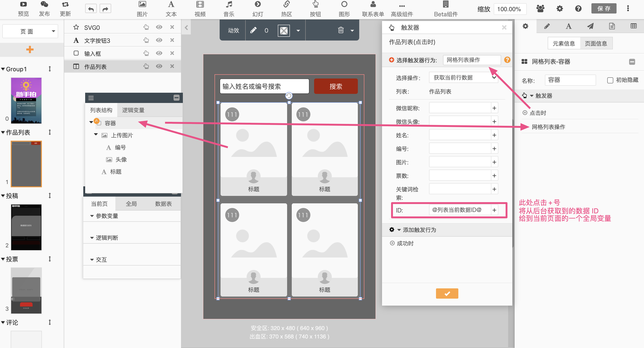
Task: Click the red 搜索 search button
Action: coord(335,86)
